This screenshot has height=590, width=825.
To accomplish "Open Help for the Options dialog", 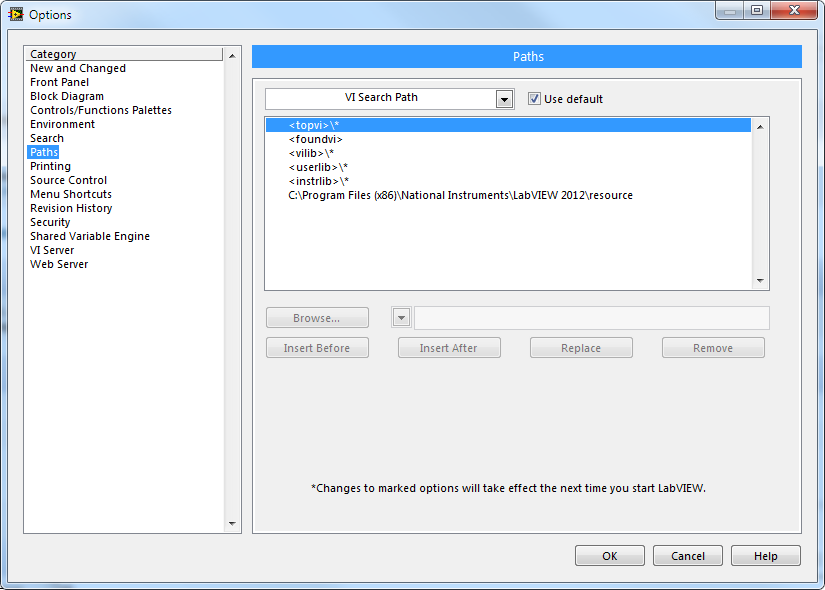I will click(766, 556).
